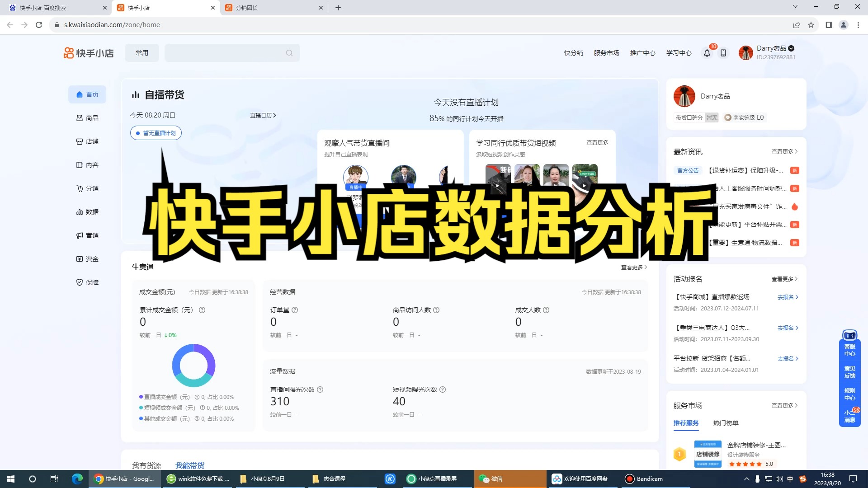
Task: Click help icon beside 订单量
Action: pos(295,310)
